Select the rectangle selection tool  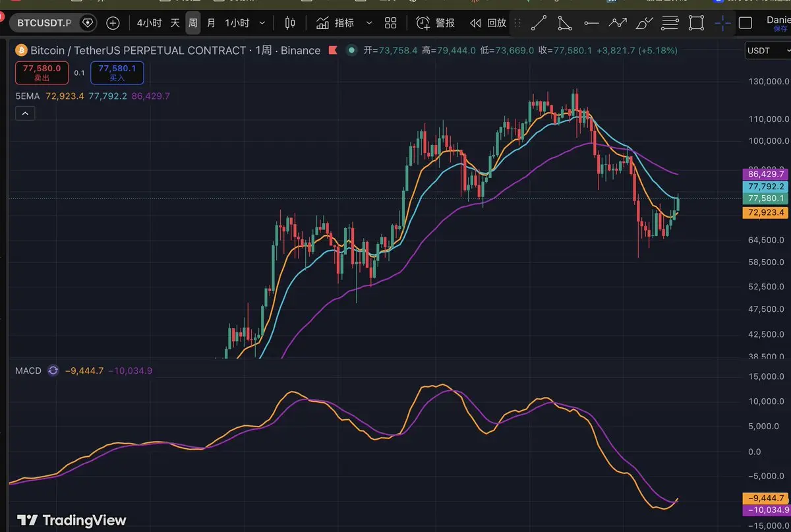pos(695,23)
